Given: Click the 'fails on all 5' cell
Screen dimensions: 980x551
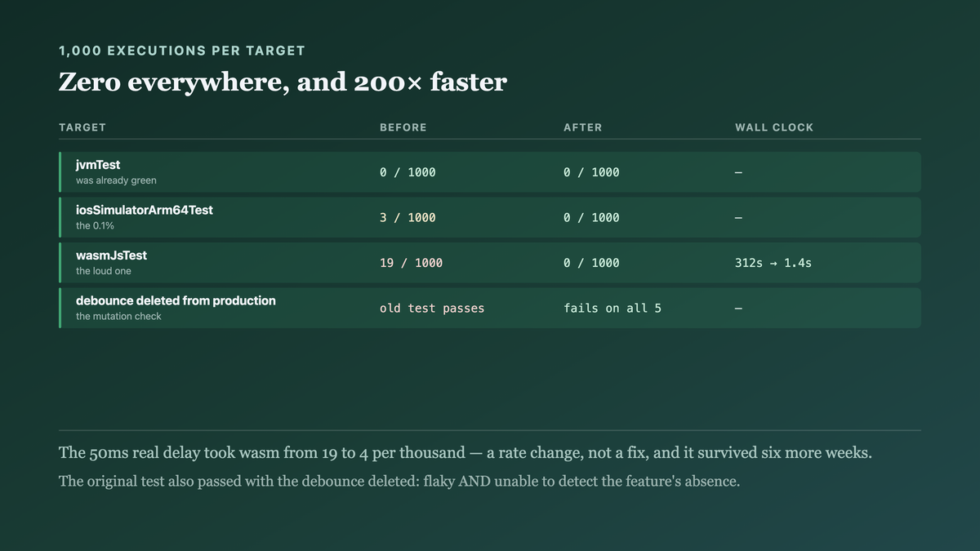Looking at the screenshot, I should [x=612, y=309].
